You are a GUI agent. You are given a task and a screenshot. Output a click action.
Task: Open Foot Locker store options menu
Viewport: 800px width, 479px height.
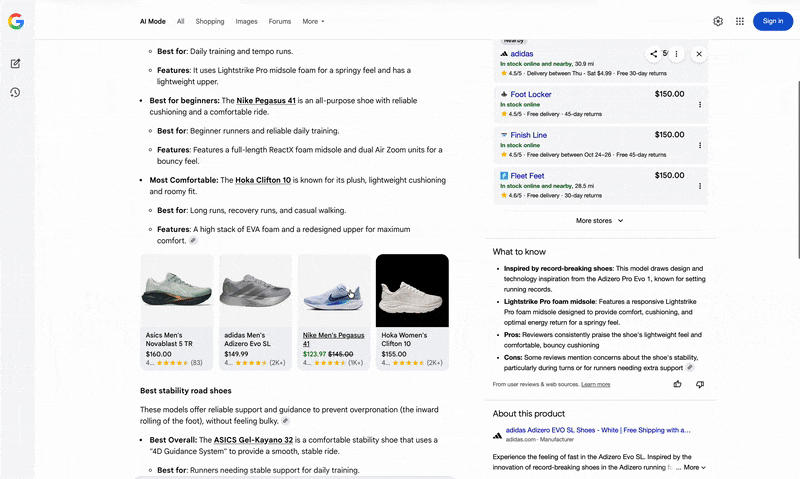click(699, 104)
